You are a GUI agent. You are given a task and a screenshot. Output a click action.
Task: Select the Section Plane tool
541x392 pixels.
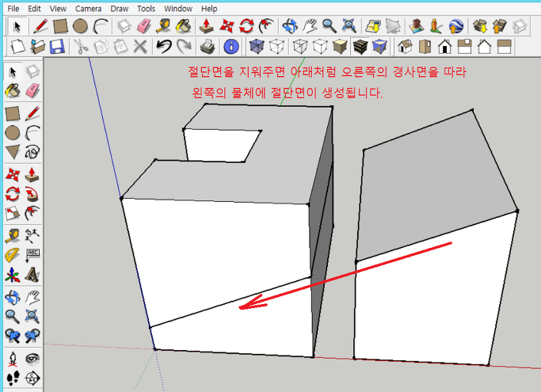coord(32,379)
